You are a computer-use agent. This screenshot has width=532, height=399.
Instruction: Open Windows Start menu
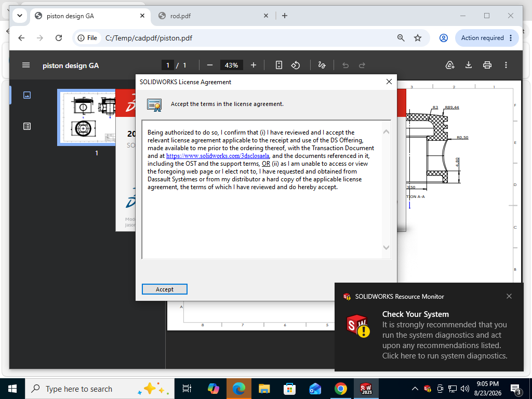(12, 389)
